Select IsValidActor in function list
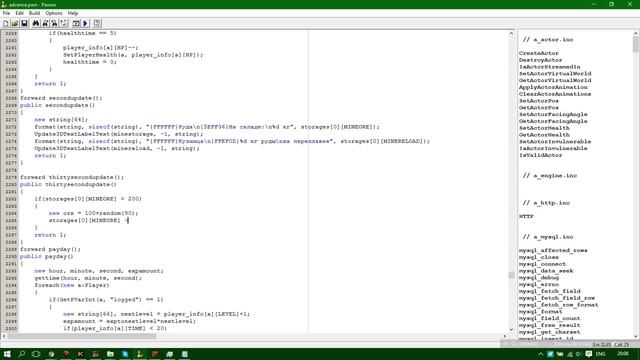This screenshot has height=360, width=640. click(540, 155)
